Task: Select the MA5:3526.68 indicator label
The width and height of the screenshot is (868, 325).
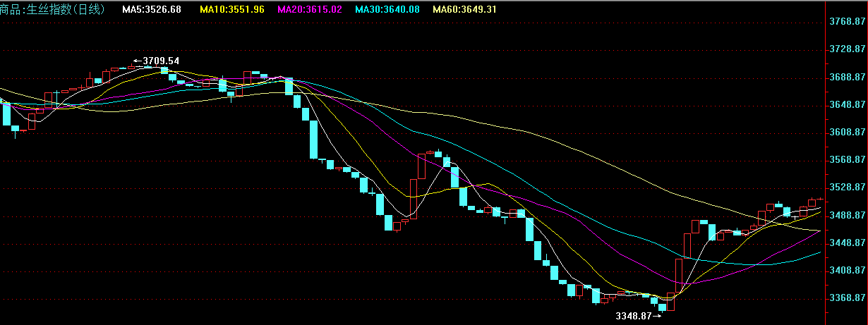Action: pos(151,9)
